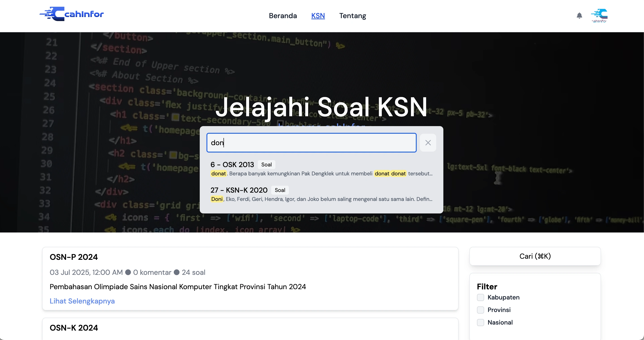Screen dimensions: 644x340
Task: Click Lihat Selengkapnya for OSN-P 2024
Action: [x=82, y=301]
